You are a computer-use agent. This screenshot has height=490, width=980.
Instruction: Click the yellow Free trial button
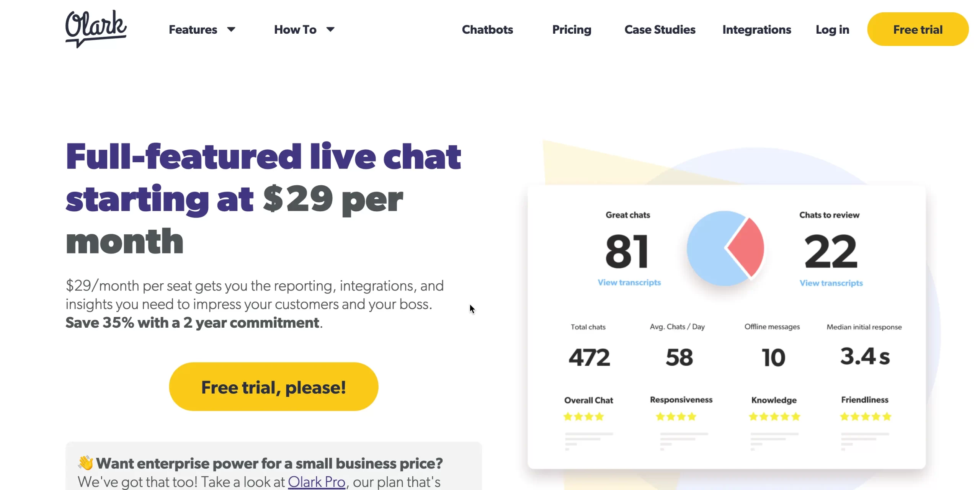pos(918,29)
